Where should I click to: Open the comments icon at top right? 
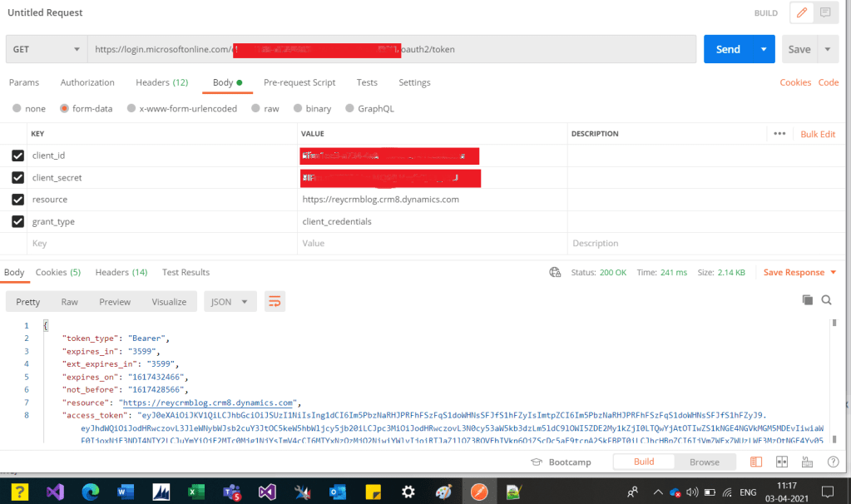[825, 13]
